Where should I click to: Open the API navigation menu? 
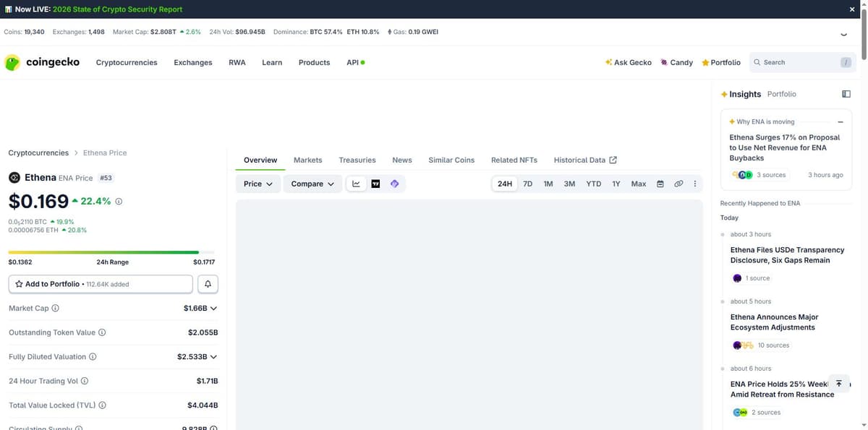355,63
